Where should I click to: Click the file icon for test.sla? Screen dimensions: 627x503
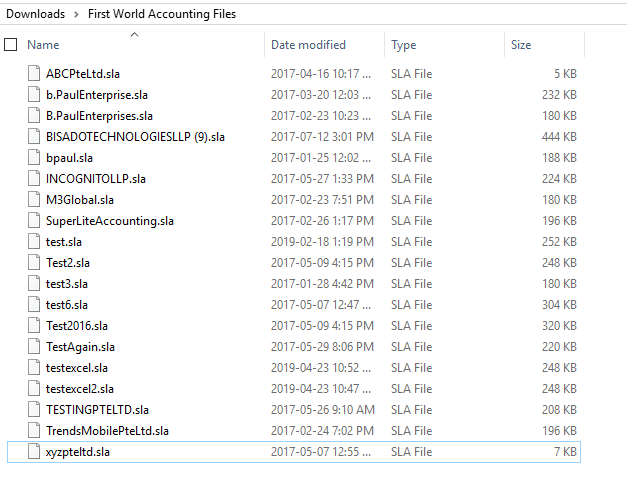(x=34, y=242)
